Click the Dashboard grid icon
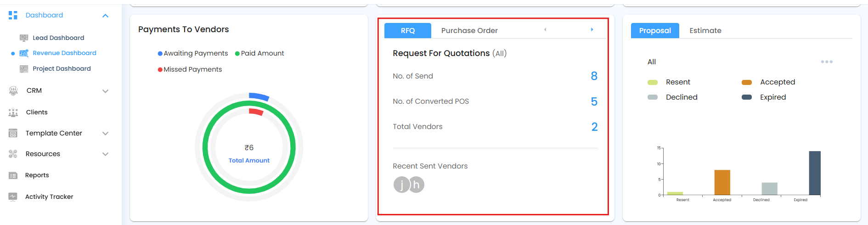Viewport: 868px width, 225px height. tap(13, 15)
